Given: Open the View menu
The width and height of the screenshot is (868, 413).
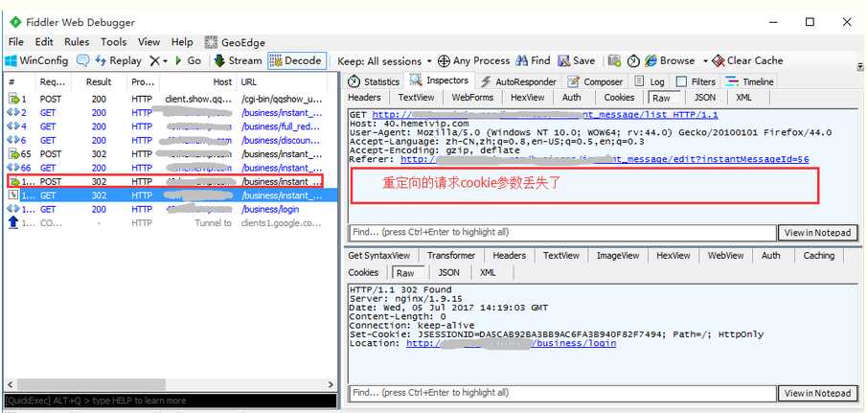Looking at the screenshot, I should (148, 42).
